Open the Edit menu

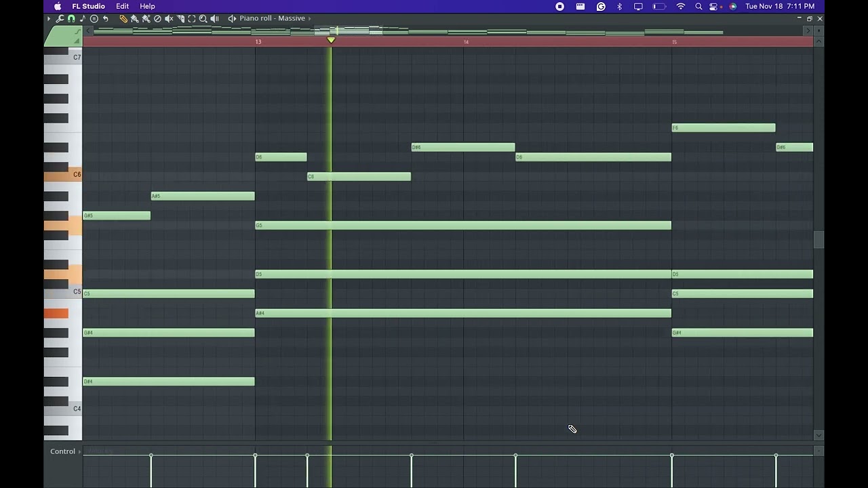coord(122,6)
